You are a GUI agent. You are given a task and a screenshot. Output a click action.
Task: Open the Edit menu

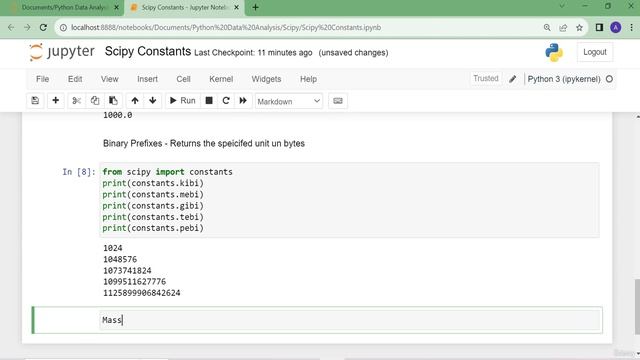(75, 79)
